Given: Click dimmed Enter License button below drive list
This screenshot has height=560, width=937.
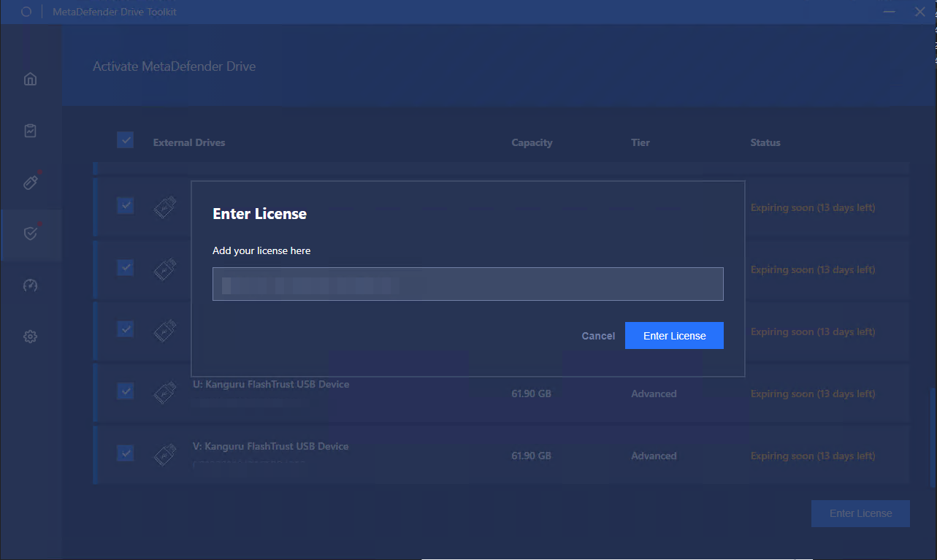Looking at the screenshot, I should [860, 513].
